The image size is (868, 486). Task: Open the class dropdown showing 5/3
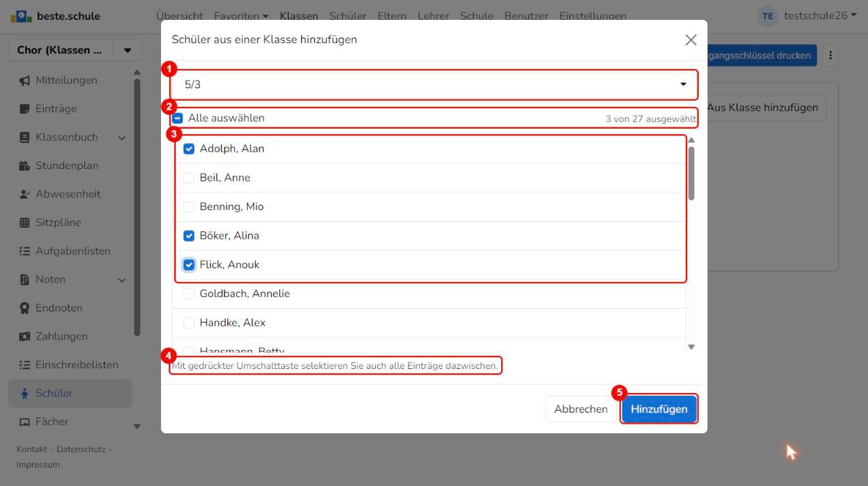pyautogui.click(x=434, y=85)
